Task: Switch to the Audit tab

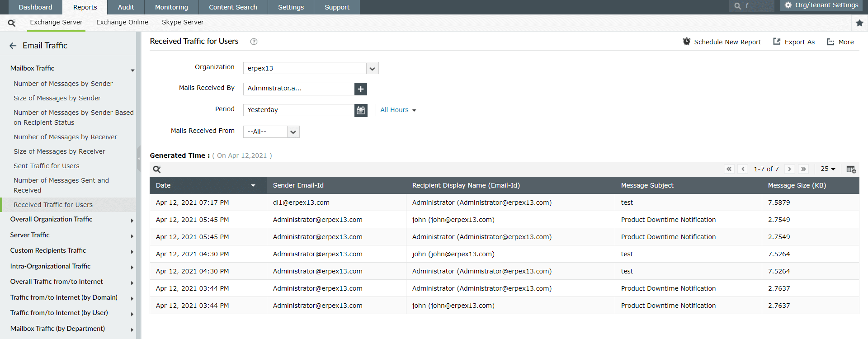Action: [x=126, y=7]
